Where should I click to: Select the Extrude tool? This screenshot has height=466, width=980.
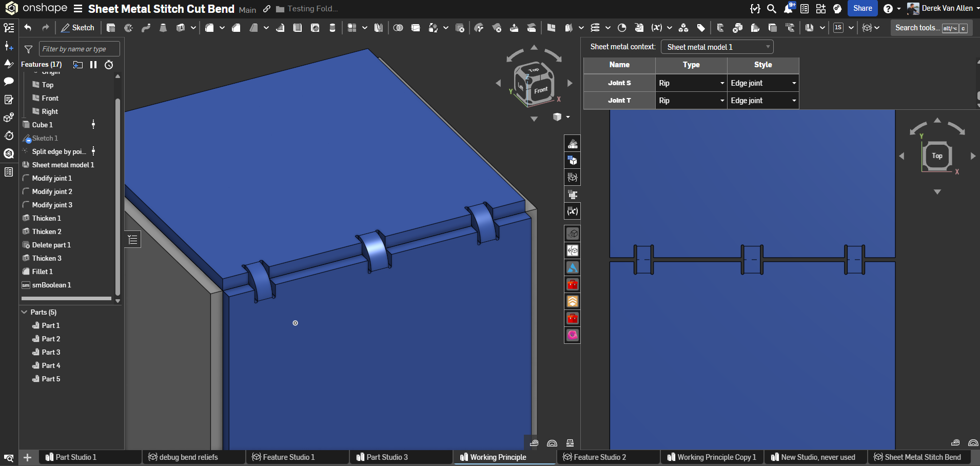tap(111, 28)
